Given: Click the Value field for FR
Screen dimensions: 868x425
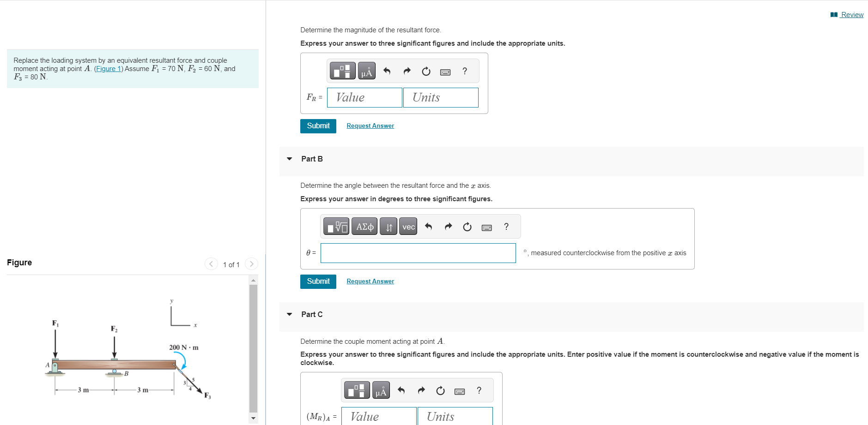Looking at the screenshot, I should 364,97.
